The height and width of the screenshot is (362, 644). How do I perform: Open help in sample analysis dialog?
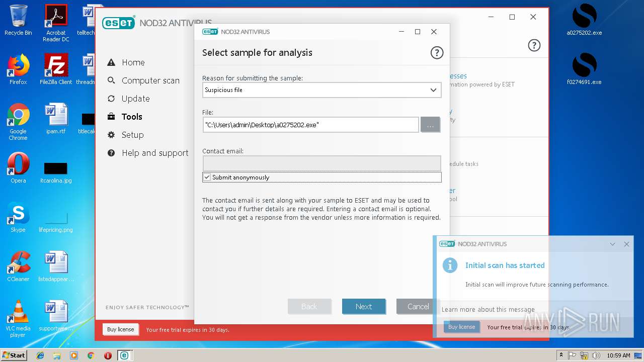pos(437,52)
